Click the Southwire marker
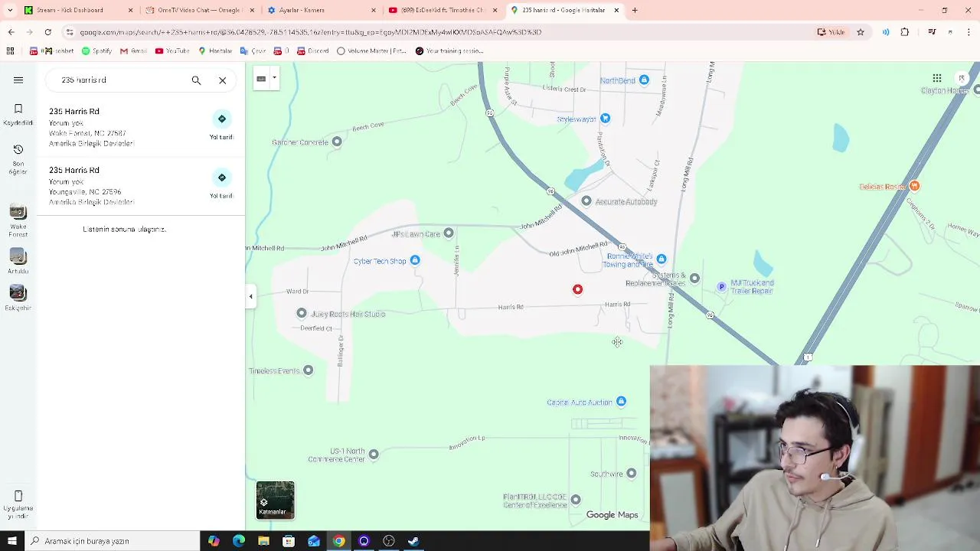Viewport: 980px width, 551px height. [x=632, y=474]
